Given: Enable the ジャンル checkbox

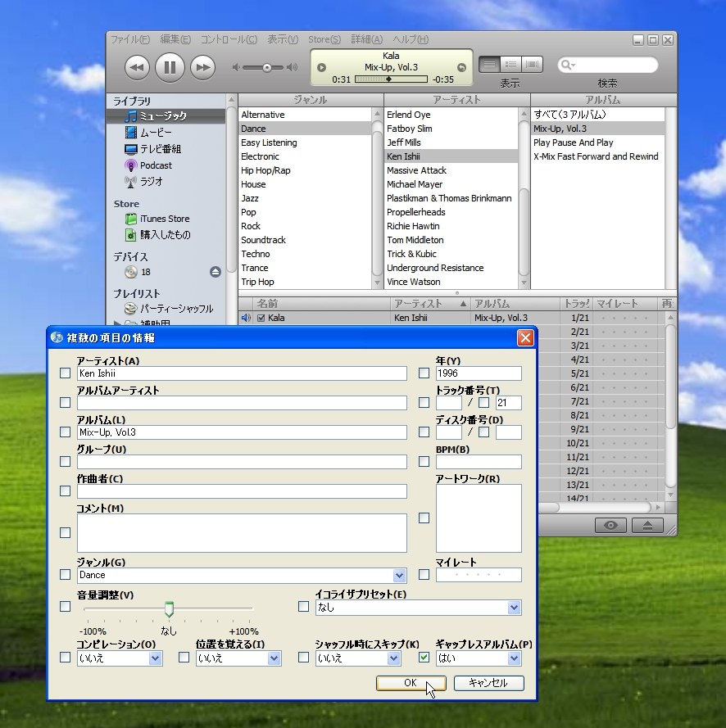Looking at the screenshot, I should 65,575.
